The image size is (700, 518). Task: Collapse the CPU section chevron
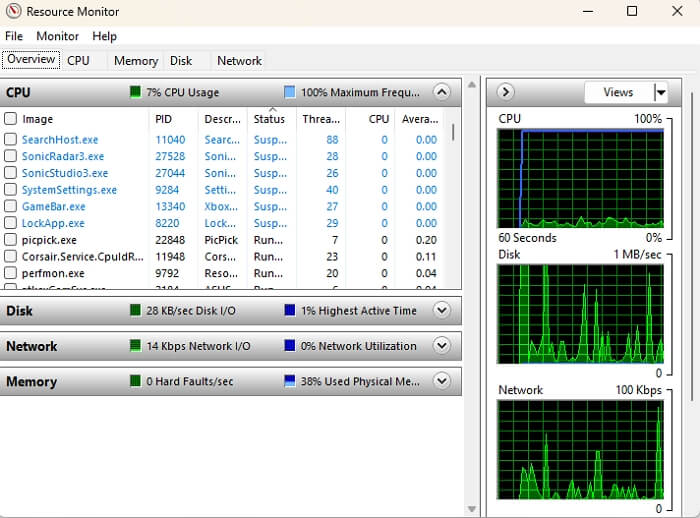coord(442,92)
